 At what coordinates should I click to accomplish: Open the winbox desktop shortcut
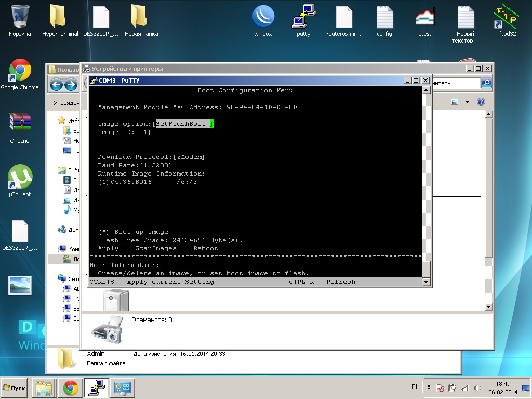(x=263, y=17)
